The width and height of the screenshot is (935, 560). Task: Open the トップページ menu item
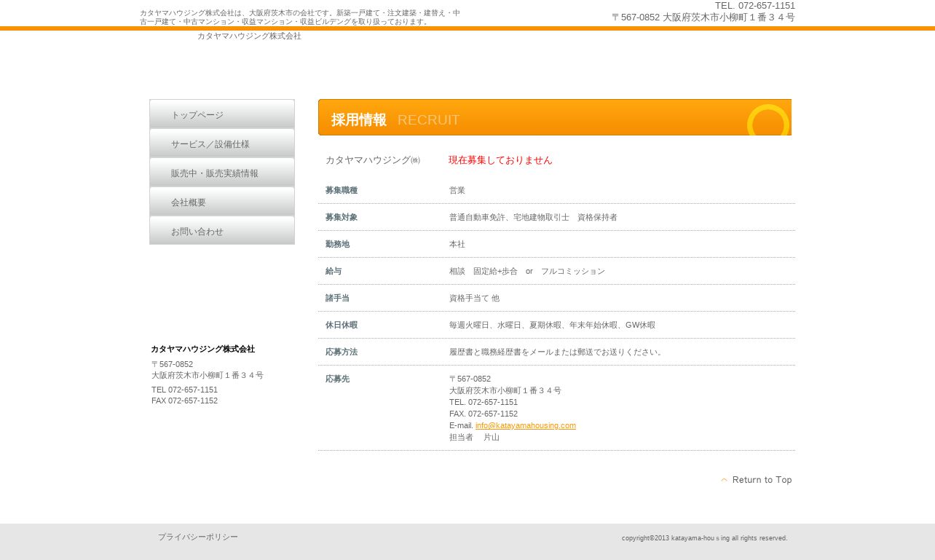222,114
